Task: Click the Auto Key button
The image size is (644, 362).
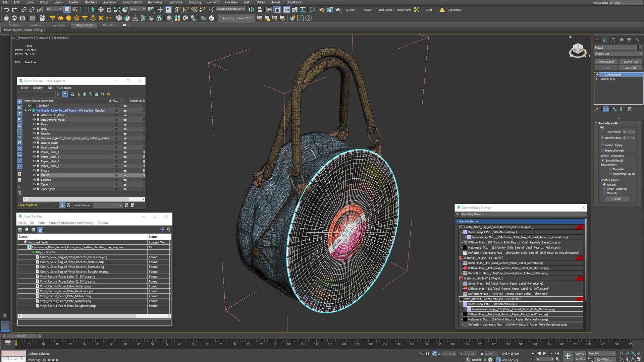Action: coord(580,354)
